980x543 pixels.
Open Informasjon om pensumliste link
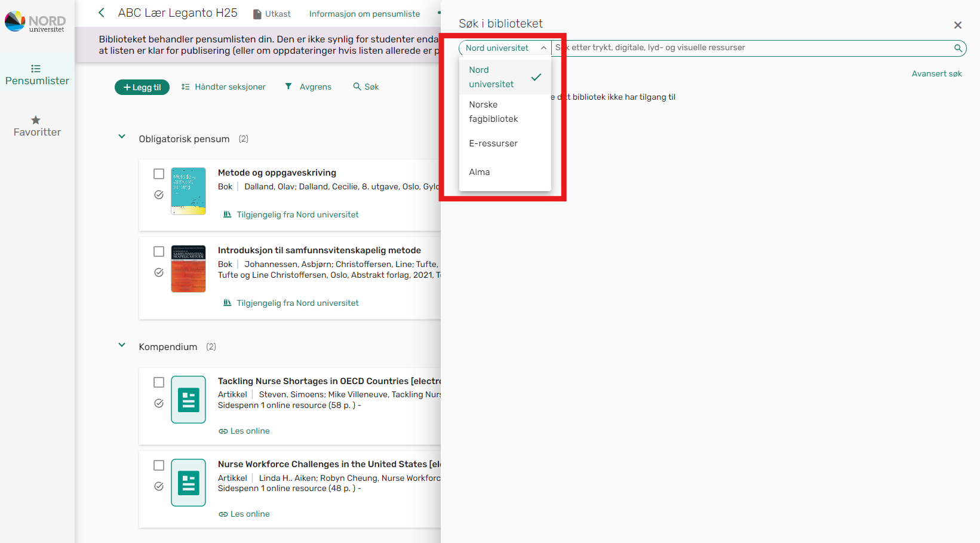[364, 14]
